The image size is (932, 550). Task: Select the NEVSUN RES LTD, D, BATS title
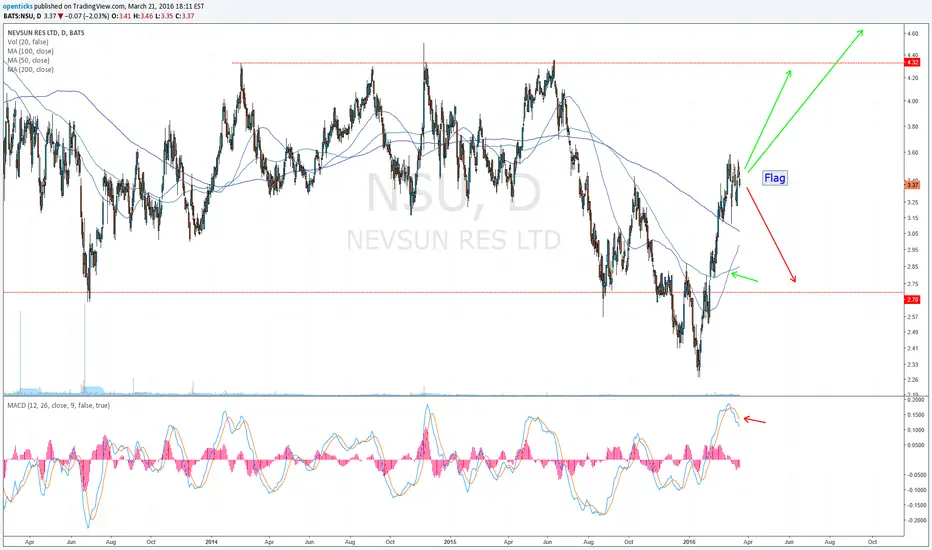coord(46,33)
